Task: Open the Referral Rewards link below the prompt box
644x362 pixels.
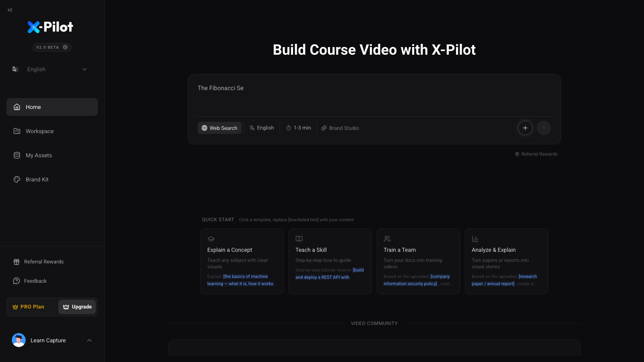Action: point(537,154)
